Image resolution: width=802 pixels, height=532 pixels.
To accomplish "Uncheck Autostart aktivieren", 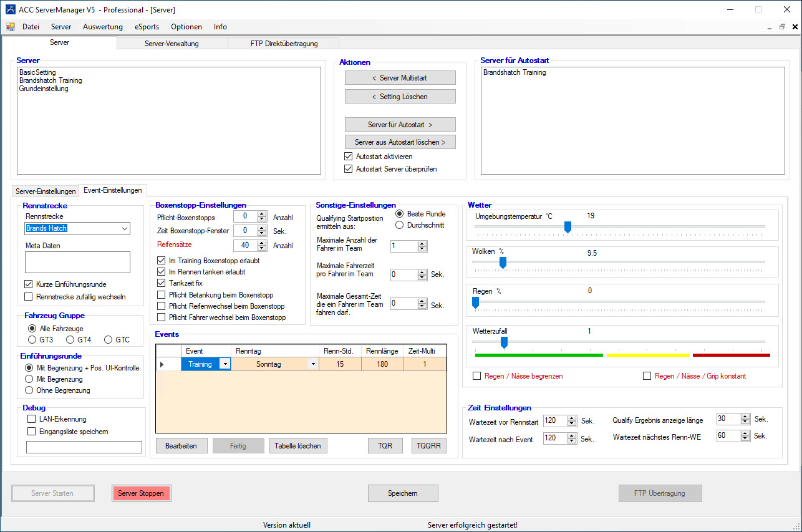I will [x=349, y=157].
